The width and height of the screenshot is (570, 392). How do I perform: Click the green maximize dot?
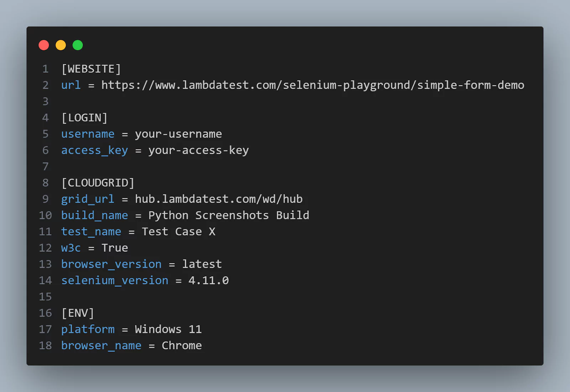(78, 45)
